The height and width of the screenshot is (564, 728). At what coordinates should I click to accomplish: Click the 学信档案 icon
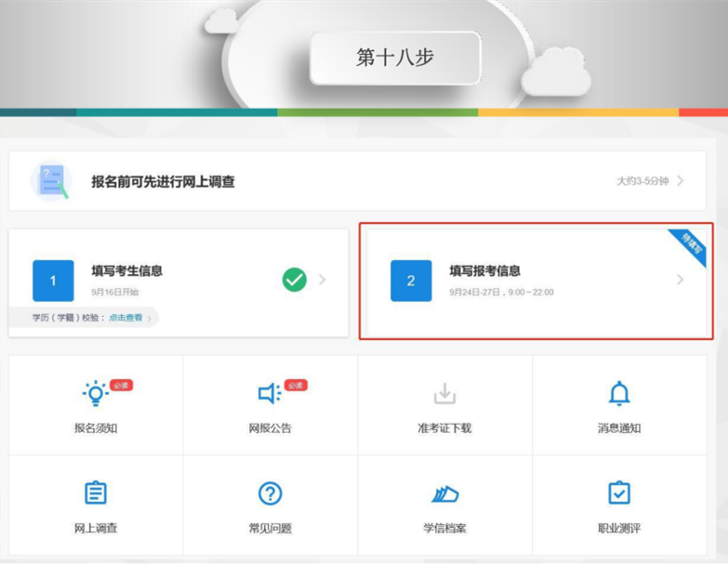(x=444, y=493)
